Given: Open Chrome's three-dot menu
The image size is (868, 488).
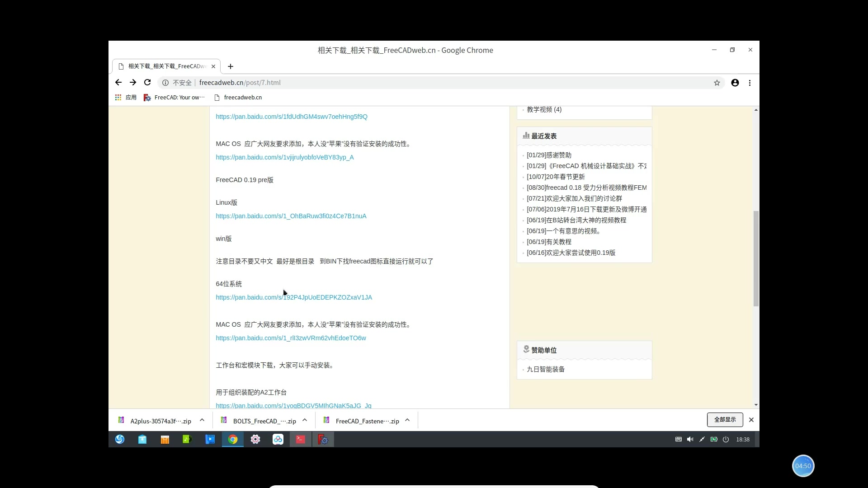Looking at the screenshot, I should 750,83.
